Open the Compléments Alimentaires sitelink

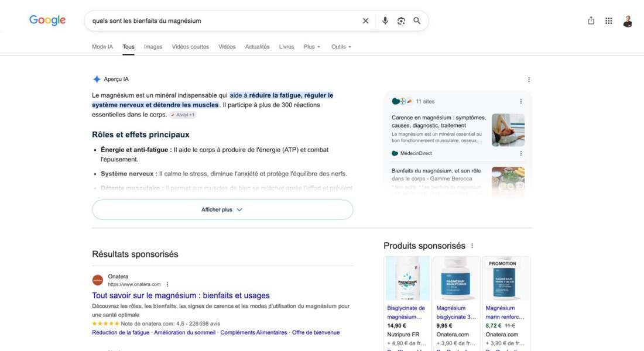(254, 332)
